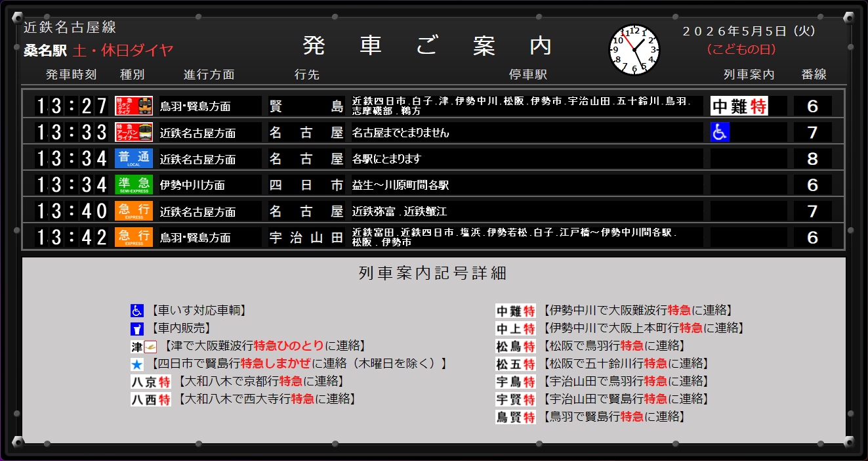The image size is (868, 461).
Task: Click the 13:42 departure time
Action: pyautogui.click(x=72, y=237)
